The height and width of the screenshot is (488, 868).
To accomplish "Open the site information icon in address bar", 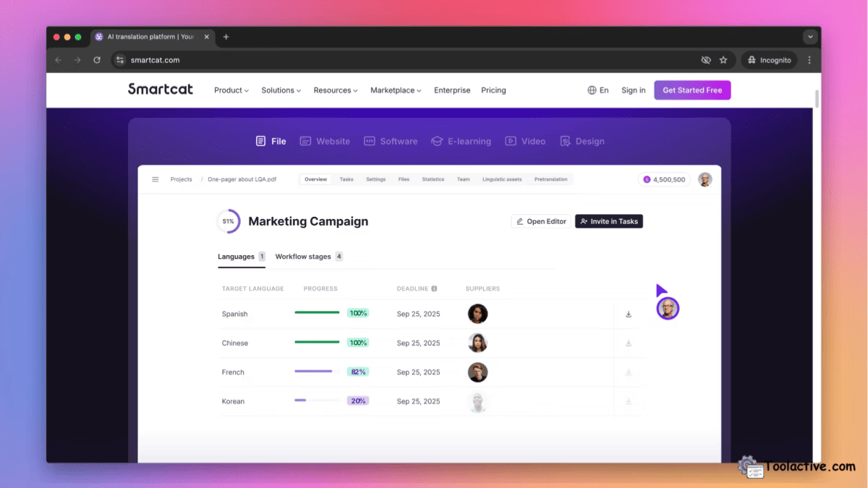I will 120,60.
